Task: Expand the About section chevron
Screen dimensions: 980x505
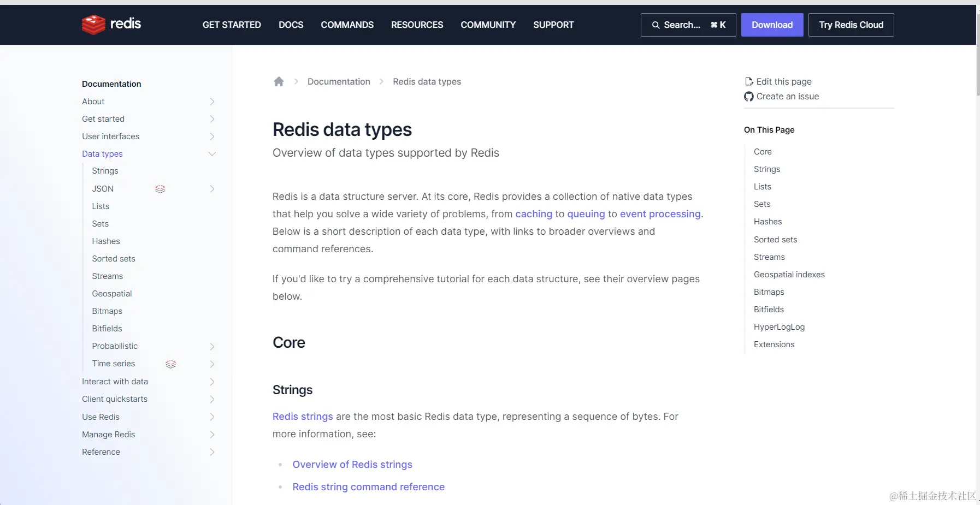Action: click(x=212, y=102)
